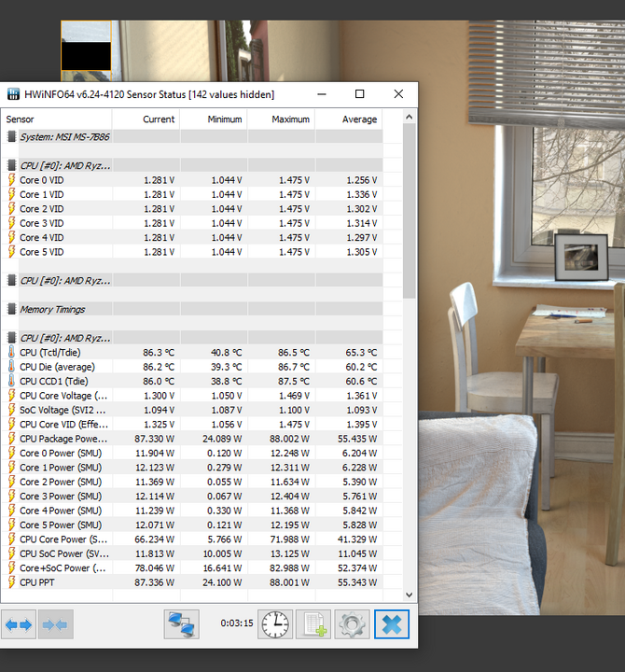
Task: Select the Core 1 VID row
Action: pyautogui.click(x=192, y=194)
